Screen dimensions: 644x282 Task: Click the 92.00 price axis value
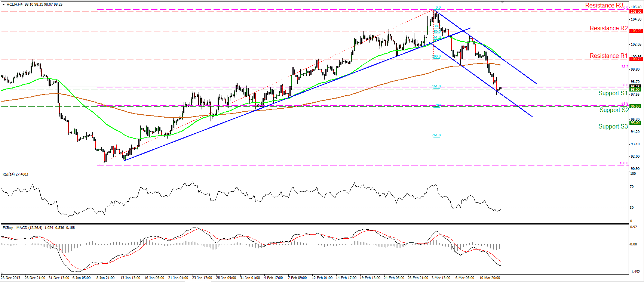tap(635, 157)
